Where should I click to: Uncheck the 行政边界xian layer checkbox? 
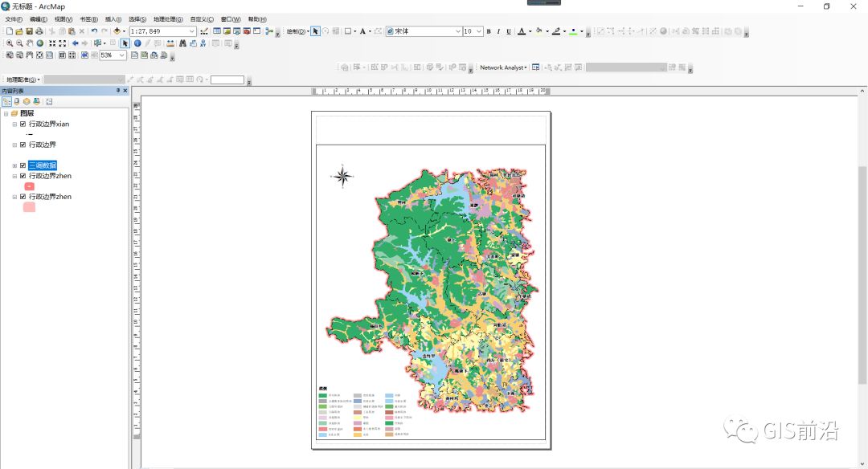click(23, 124)
